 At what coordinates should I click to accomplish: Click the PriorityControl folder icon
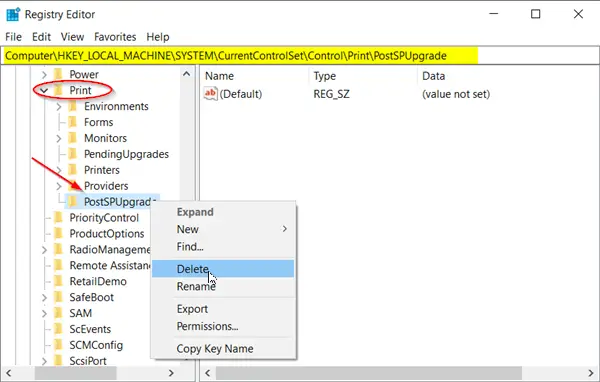pos(58,217)
